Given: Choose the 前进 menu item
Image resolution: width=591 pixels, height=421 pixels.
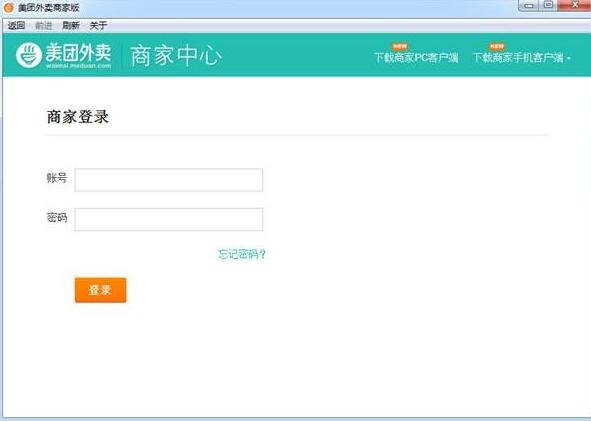Looking at the screenshot, I should [44, 26].
